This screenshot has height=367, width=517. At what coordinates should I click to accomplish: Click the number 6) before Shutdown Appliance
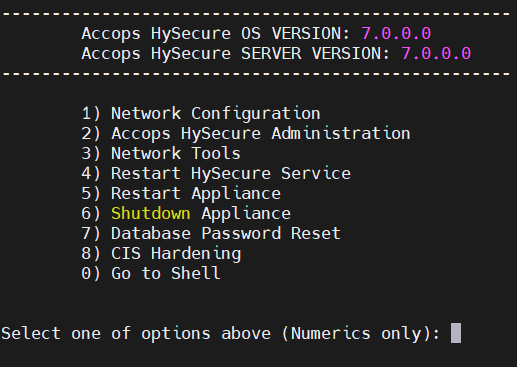click(x=91, y=214)
